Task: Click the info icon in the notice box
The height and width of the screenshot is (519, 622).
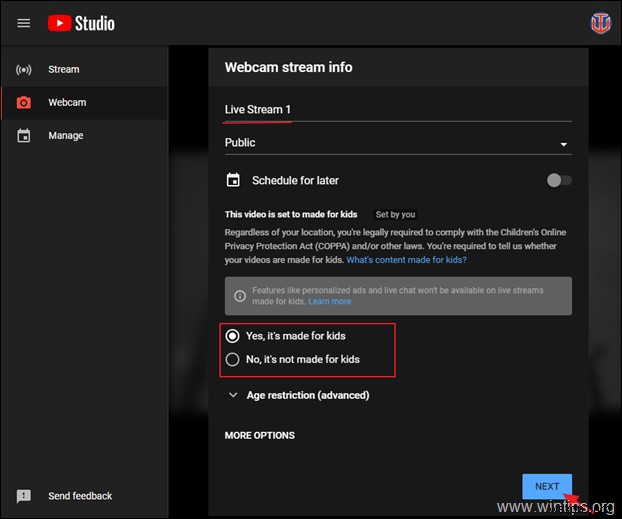Action: coord(240,296)
